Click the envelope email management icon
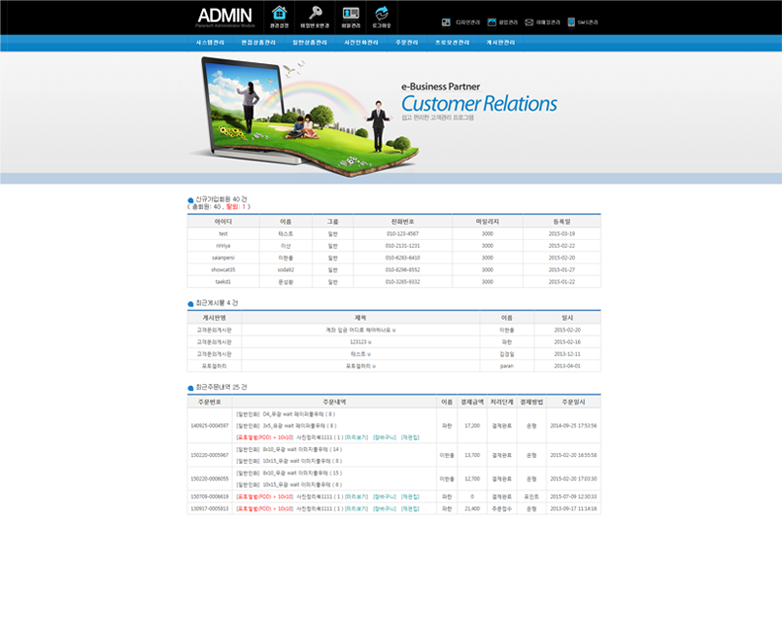Screen dimensions: 782x642 pyautogui.click(x=529, y=21)
